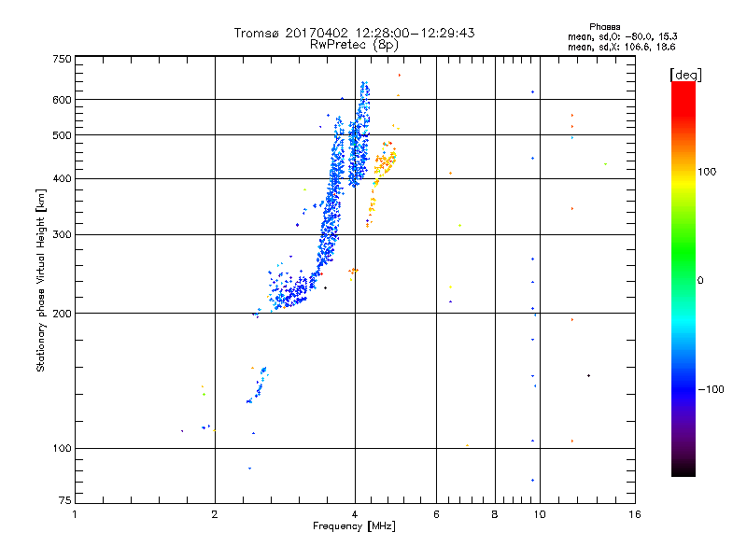
Task: Click the x-axis tick label '4'
Action: pos(355,514)
